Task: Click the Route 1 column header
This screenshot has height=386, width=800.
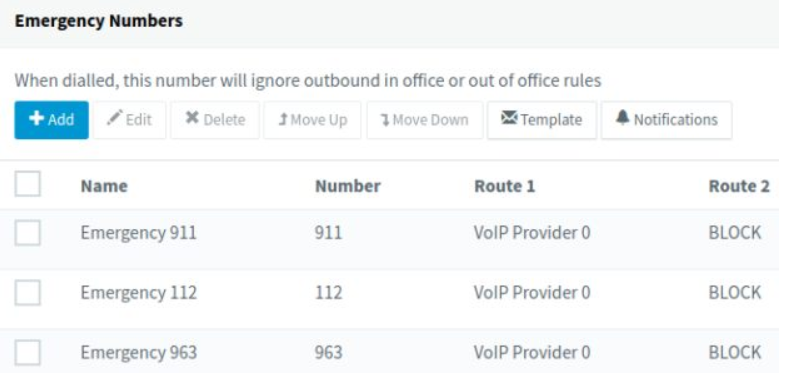Action: coord(505,186)
